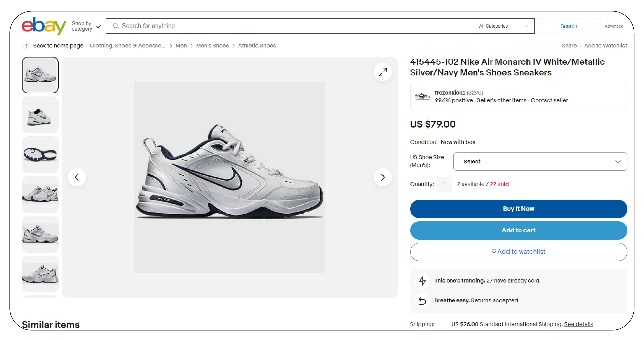This screenshot has width=644, height=340.
Task: Click the Buy It Now button
Action: (519, 209)
